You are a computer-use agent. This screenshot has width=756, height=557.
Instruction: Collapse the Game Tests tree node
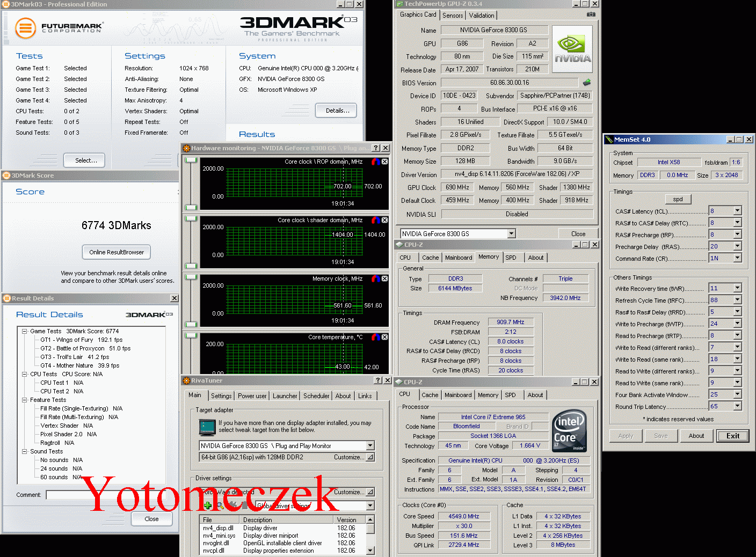(25, 331)
